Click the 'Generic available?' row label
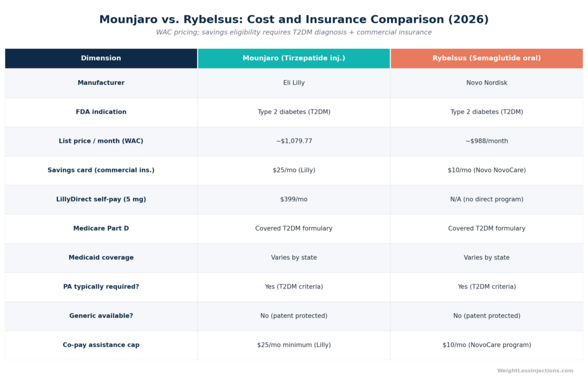This screenshot has width=588, height=378. pyautogui.click(x=101, y=316)
